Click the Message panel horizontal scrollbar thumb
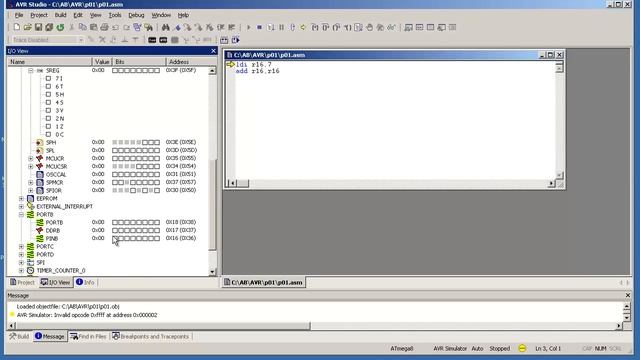The height and width of the screenshot is (360, 640). [163, 326]
